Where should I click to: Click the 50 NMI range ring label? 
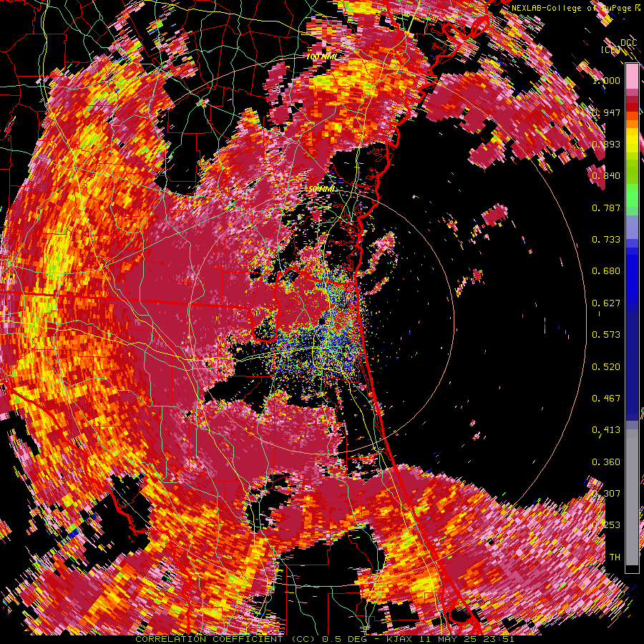click(x=321, y=189)
